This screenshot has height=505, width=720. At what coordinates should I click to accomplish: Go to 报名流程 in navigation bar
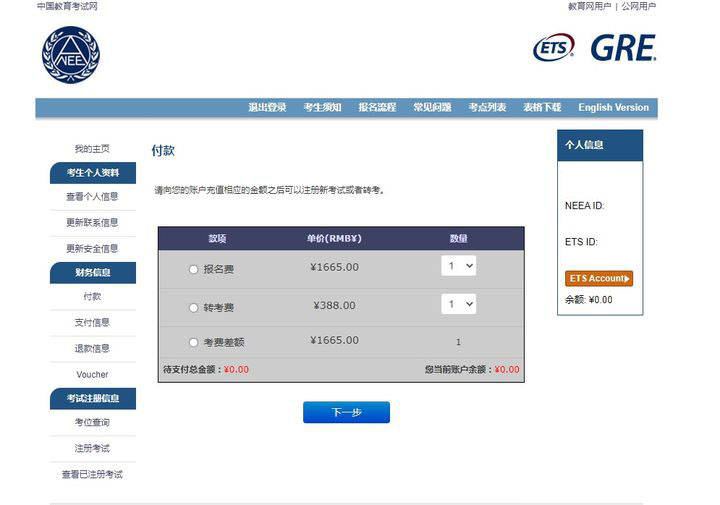(377, 108)
